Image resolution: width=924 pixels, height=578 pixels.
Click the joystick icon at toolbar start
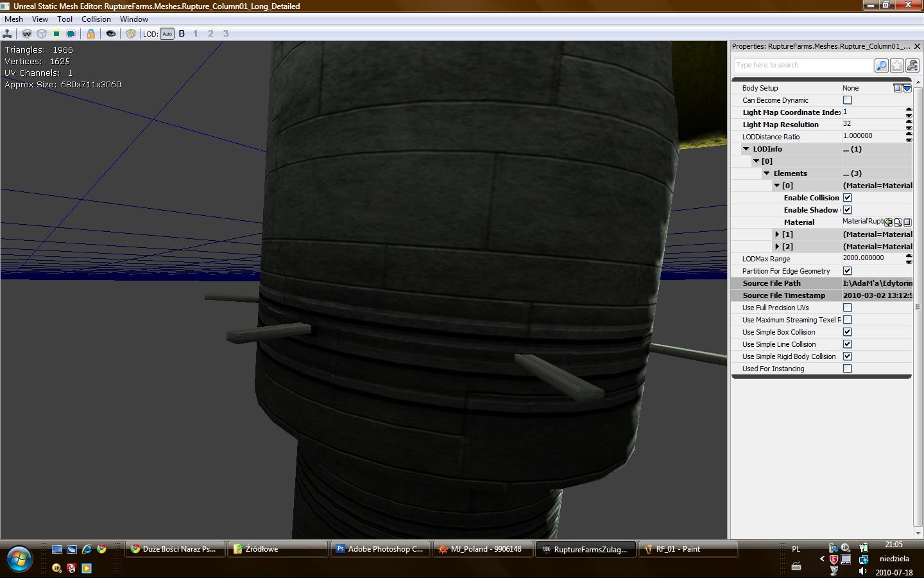(x=8, y=33)
